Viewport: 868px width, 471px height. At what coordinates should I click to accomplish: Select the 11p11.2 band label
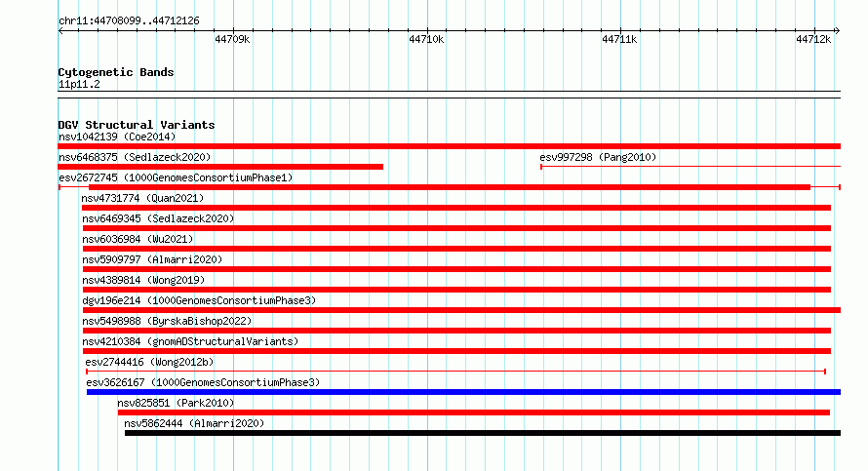[79, 84]
